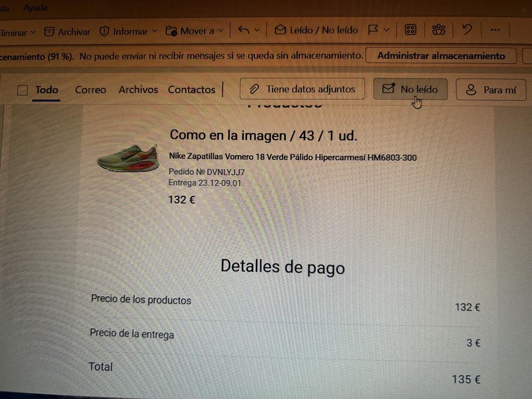Check the select-all checkbox beside Todo
The width and height of the screenshot is (532, 399).
pyautogui.click(x=22, y=90)
